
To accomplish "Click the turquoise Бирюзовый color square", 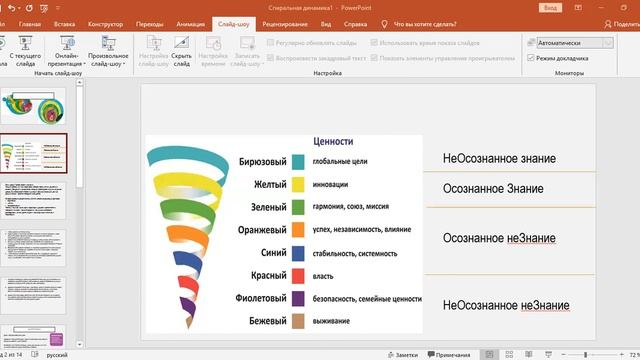I will pos(298,162).
